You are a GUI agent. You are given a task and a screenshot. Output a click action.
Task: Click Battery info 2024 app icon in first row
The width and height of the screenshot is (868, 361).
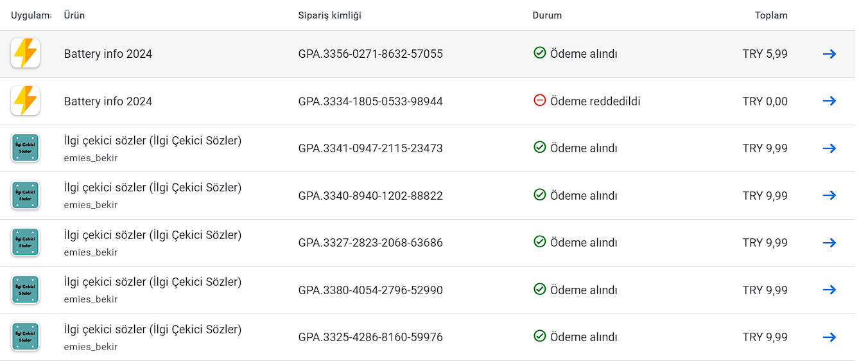click(26, 53)
